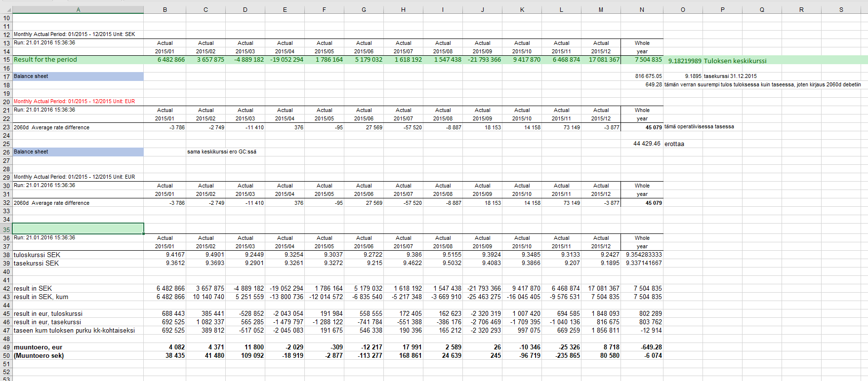
Task: Click the red 'Unit: EUR' period title
Action: click(74, 102)
